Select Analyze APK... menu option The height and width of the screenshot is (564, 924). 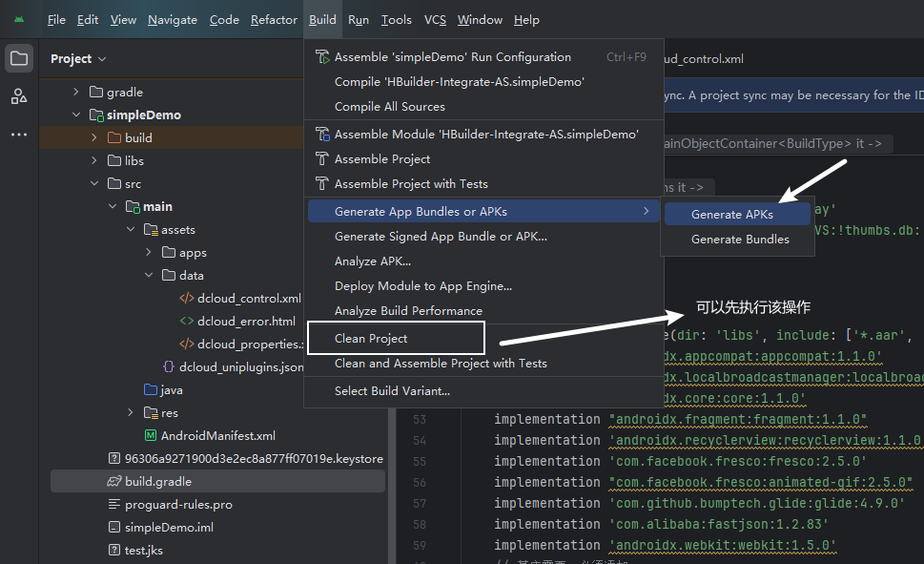click(x=373, y=261)
